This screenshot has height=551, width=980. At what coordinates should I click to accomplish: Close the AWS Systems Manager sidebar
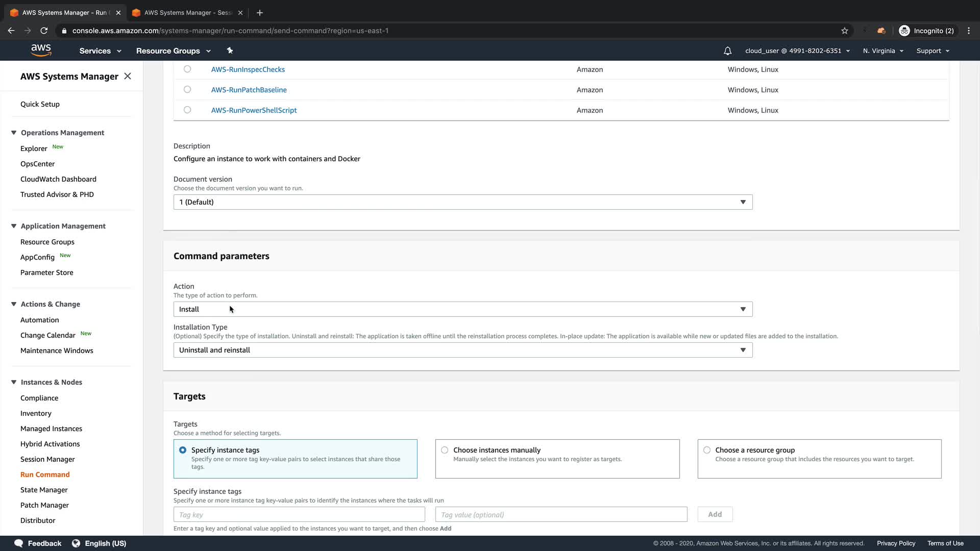pos(128,76)
